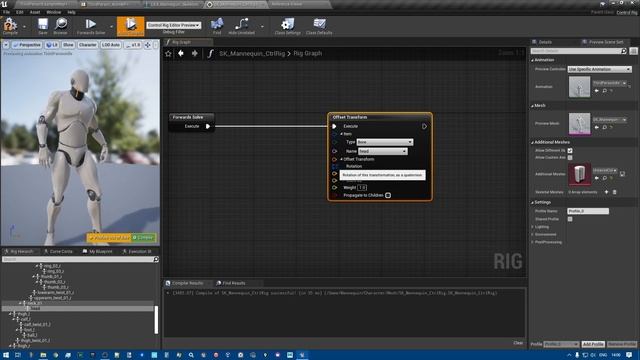Image resolution: width=640 pixels, height=360 pixels.
Task: Click the Add Profile button
Action: tap(593, 344)
